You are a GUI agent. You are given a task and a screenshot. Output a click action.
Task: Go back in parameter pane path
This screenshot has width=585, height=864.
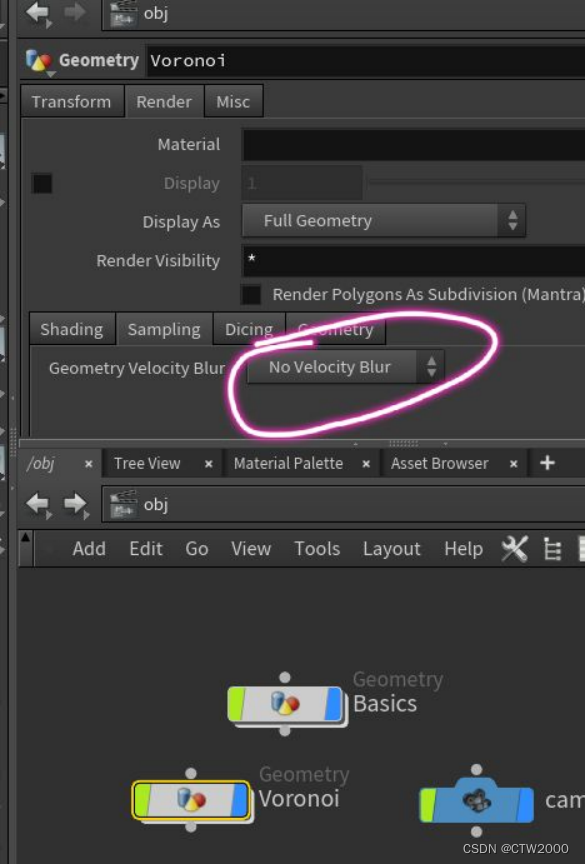coord(37,12)
